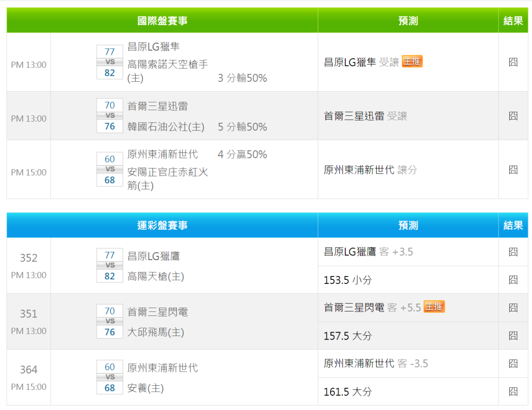Click the handicap text 3 分輸50%

coord(242,78)
